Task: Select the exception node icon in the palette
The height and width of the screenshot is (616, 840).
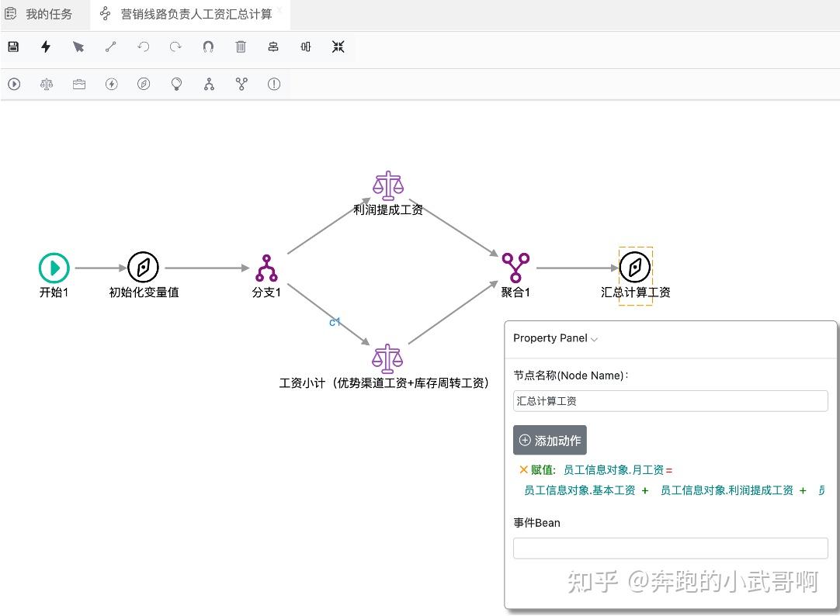Action: [273, 84]
